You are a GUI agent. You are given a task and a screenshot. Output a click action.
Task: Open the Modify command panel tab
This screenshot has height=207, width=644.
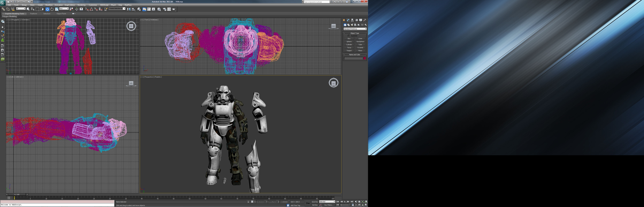click(348, 20)
